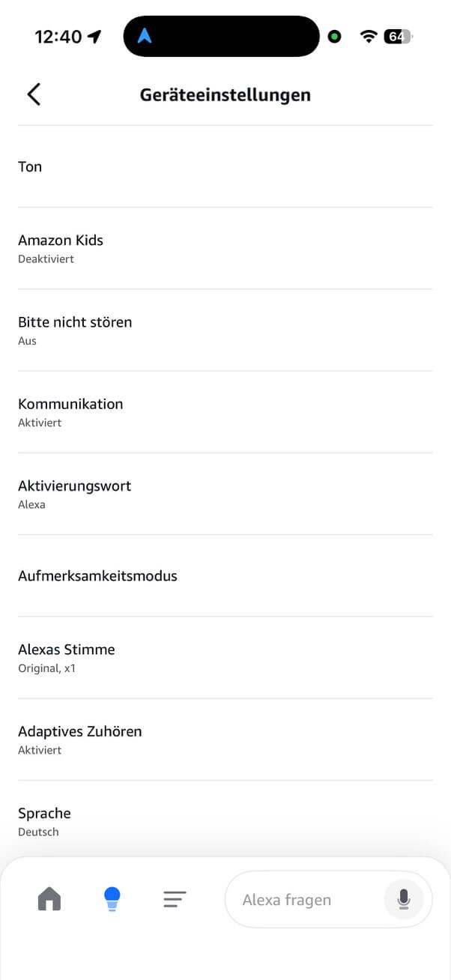Tap the back arrow icon
This screenshot has height=980, width=451.
[34, 94]
